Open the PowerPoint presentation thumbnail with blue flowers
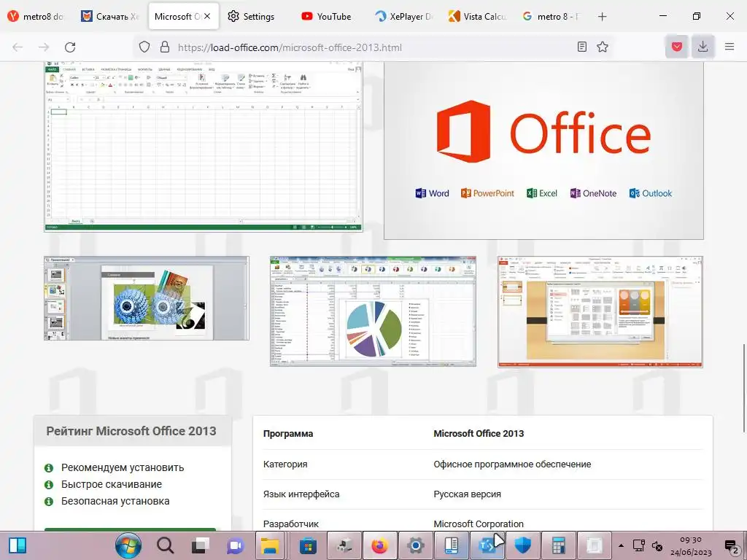Viewport: 747px width, 560px height. coord(146,298)
